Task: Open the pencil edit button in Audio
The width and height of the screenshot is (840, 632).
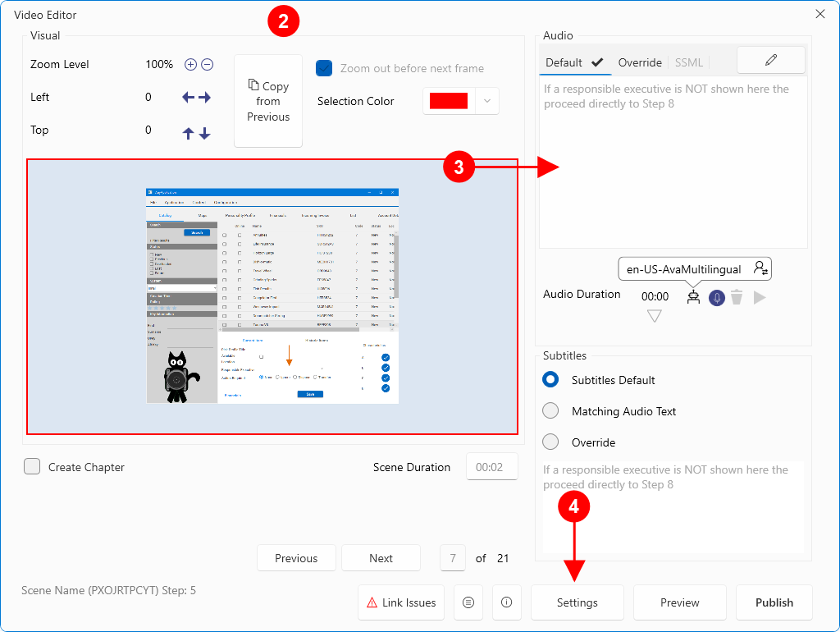Action: click(x=770, y=60)
